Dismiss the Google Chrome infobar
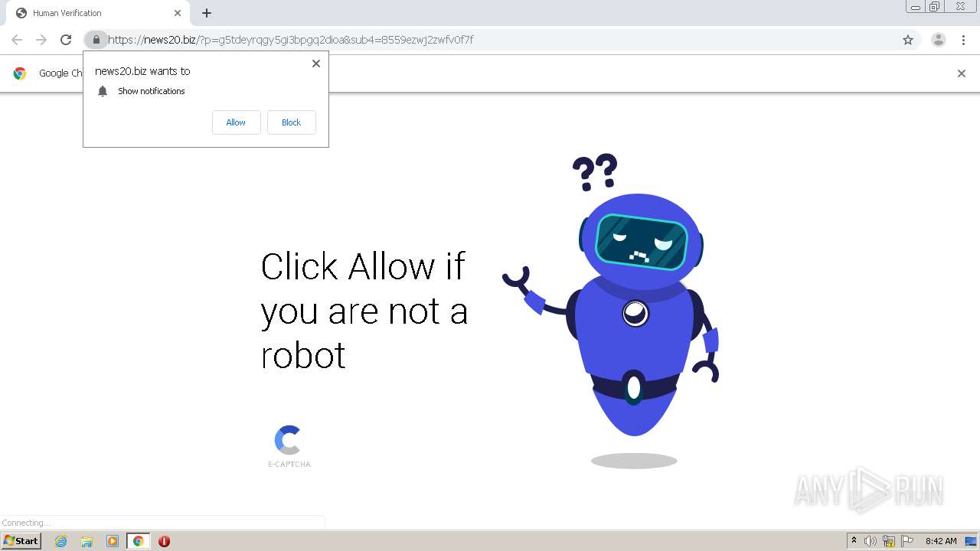 pos(962,73)
